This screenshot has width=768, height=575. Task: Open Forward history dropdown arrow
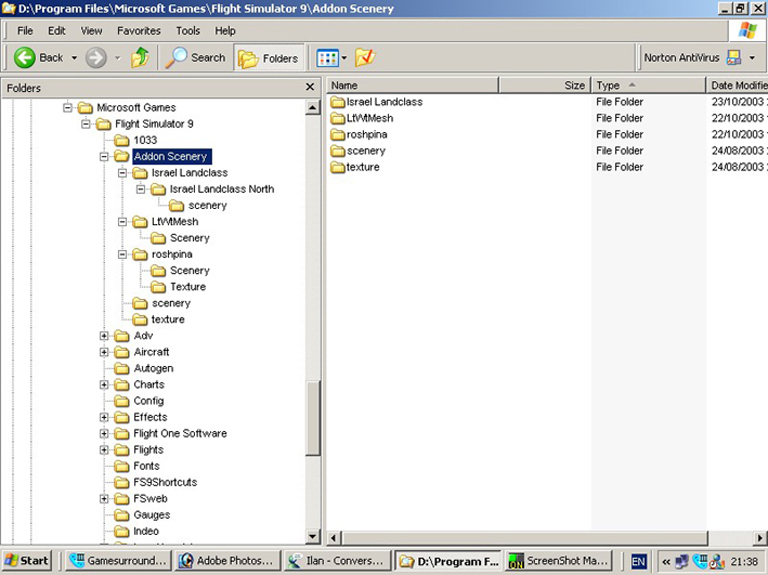pyautogui.click(x=118, y=58)
